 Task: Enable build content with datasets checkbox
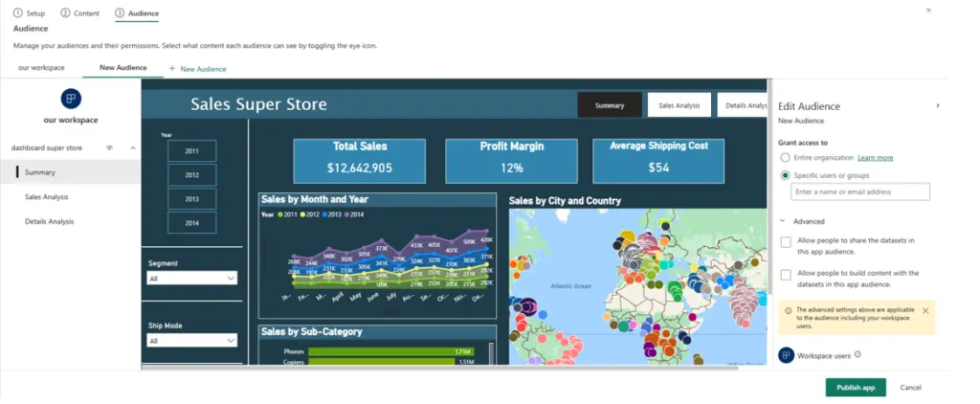point(786,275)
